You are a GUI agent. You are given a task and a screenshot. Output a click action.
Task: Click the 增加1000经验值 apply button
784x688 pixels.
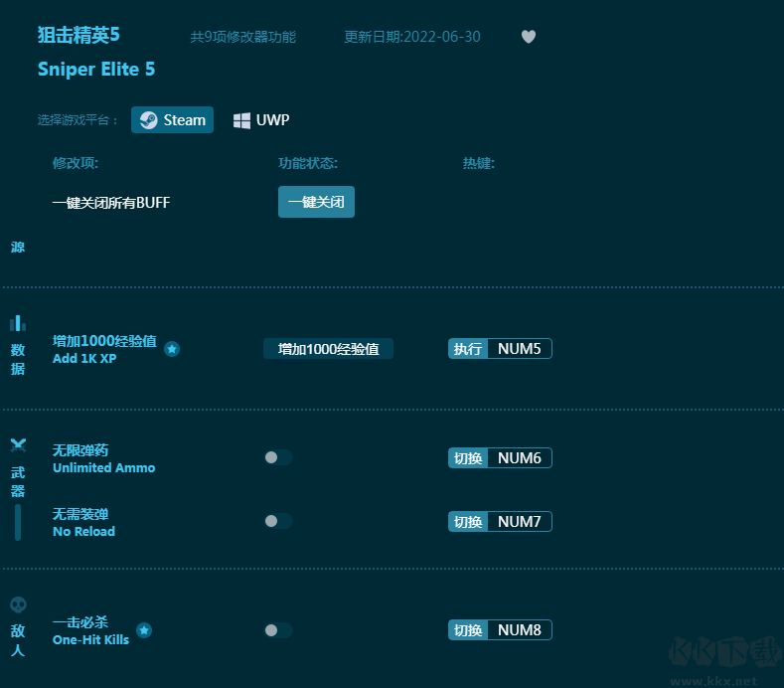click(328, 349)
